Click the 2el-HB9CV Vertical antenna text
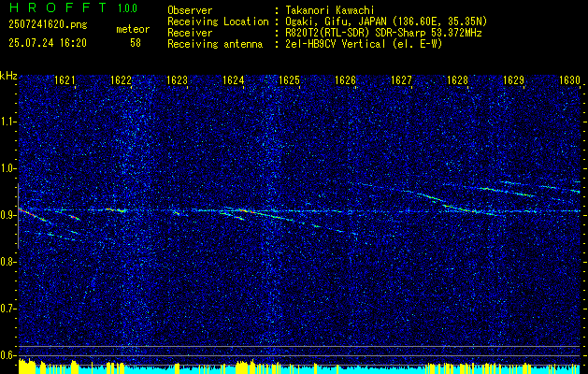The height and width of the screenshot is (374, 588). point(364,44)
